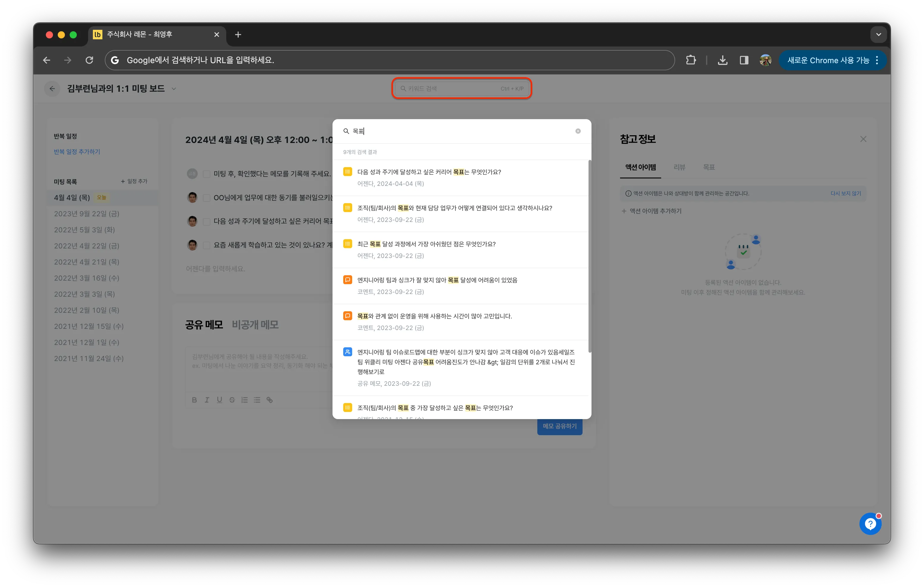924x588 pixels.
Task: Insert numbered list in memo editor
Action: [x=244, y=400]
